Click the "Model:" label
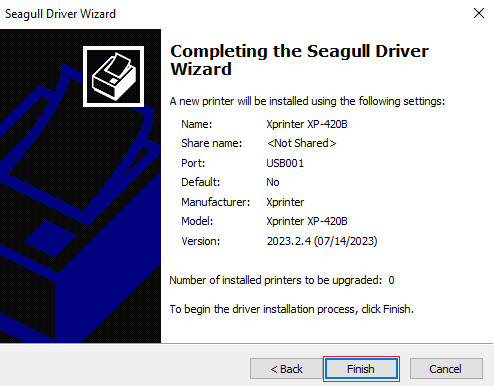Screen dimensions: 494x386 point(197,221)
